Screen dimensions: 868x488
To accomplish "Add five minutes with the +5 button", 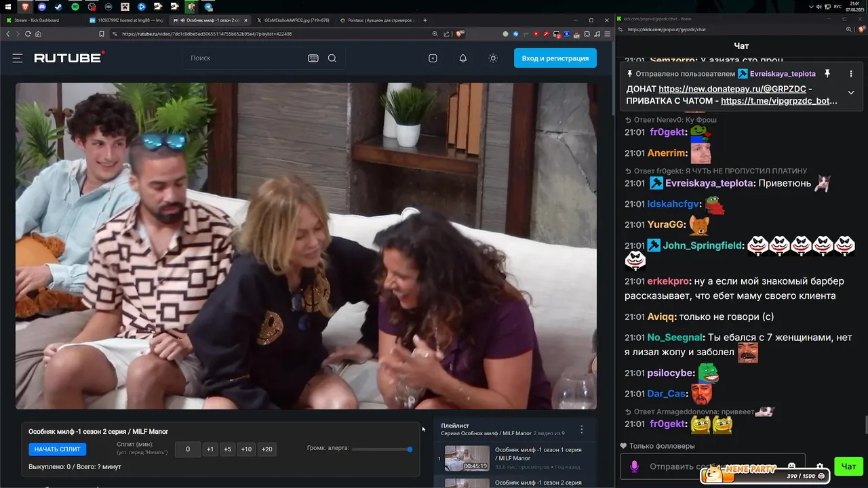I will coord(227,449).
